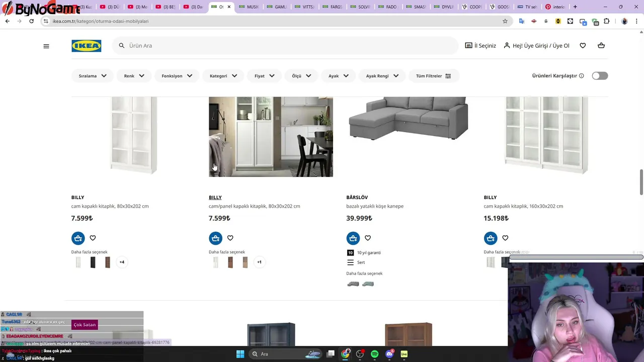Open Tüm Filtreler panel
Viewport: 644px width, 362px height.
433,76
